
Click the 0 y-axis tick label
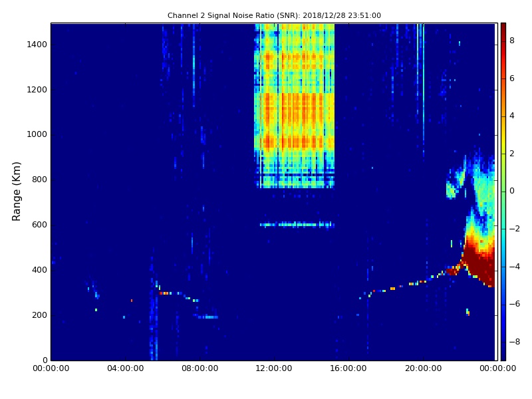pyautogui.click(x=45, y=360)
